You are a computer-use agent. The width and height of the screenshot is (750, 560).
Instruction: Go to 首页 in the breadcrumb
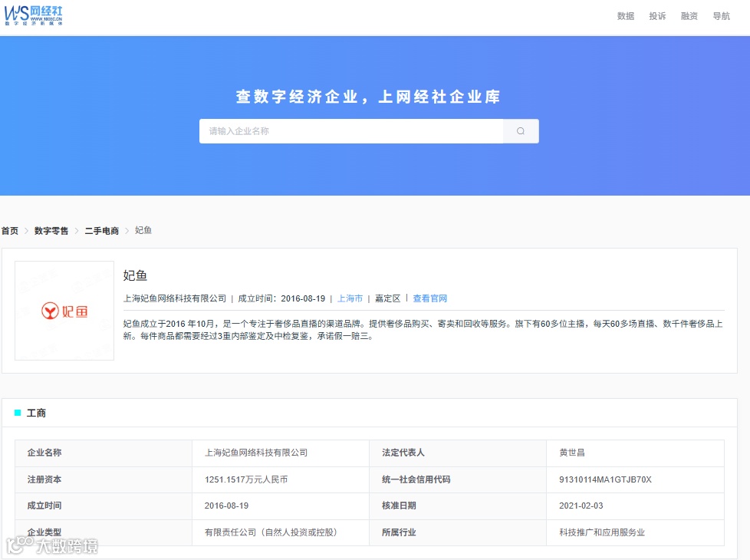pos(9,231)
